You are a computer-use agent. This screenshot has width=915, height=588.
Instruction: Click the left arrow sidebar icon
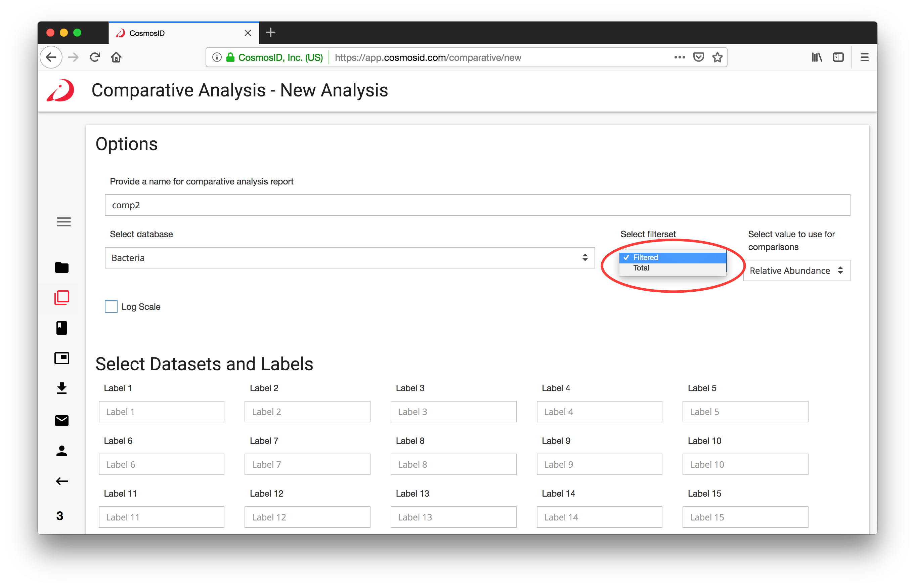click(61, 481)
